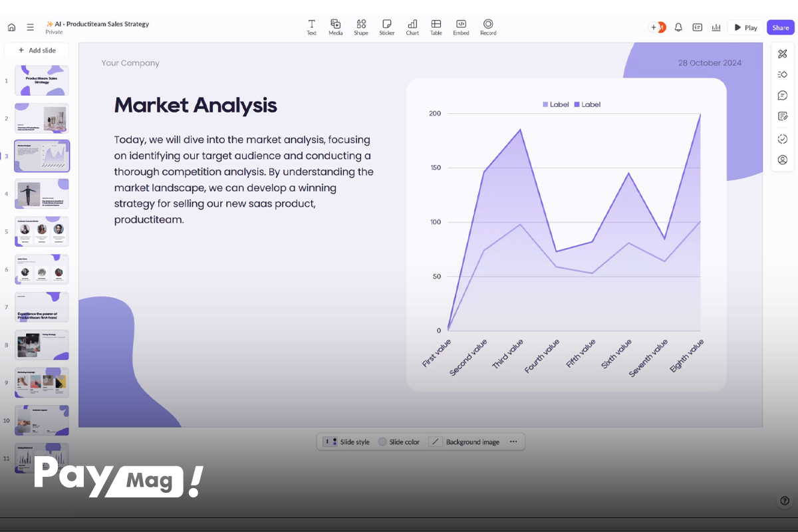Click the 'Third value' axis label
Viewport: 798px width, 532px height.
tap(508, 354)
